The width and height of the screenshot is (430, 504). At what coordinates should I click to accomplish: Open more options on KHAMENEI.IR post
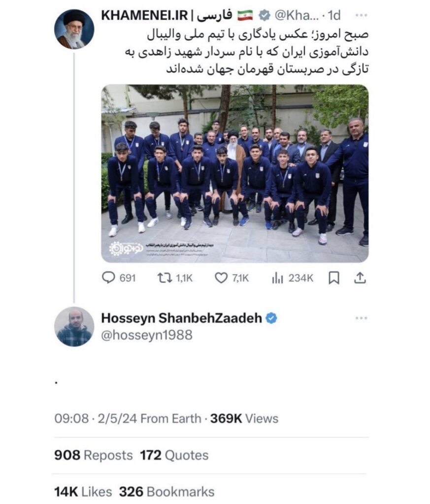(x=361, y=15)
